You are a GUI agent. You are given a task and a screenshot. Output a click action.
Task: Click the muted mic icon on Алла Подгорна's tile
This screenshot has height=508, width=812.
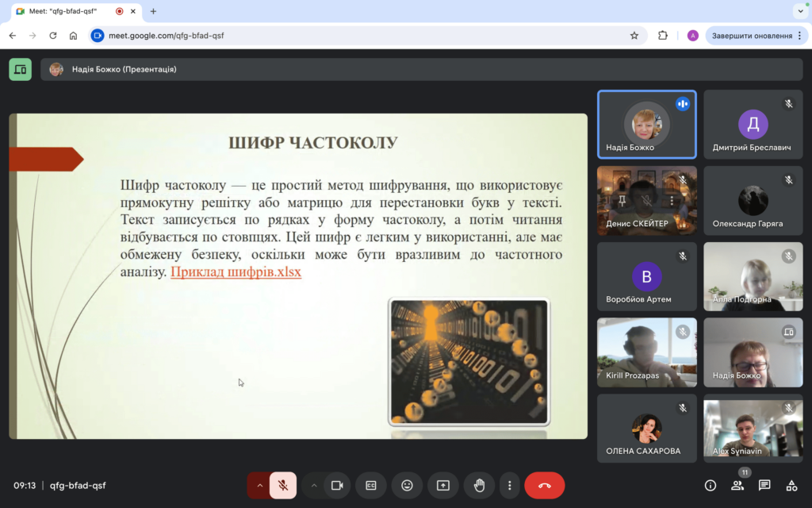pos(789,256)
